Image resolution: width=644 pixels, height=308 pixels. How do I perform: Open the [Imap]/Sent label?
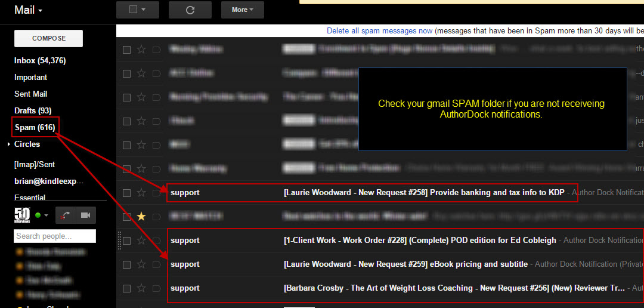coord(35,165)
